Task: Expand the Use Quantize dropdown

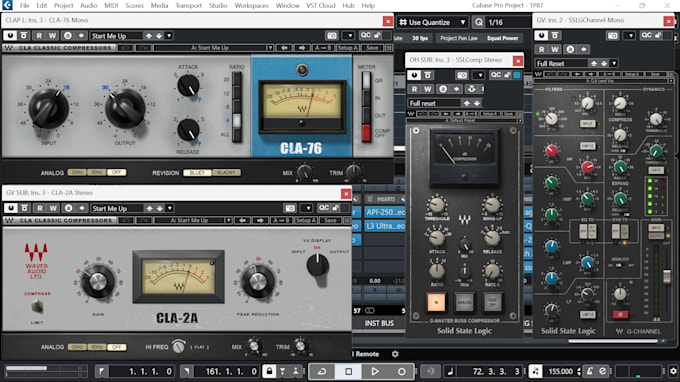Action: (x=463, y=22)
